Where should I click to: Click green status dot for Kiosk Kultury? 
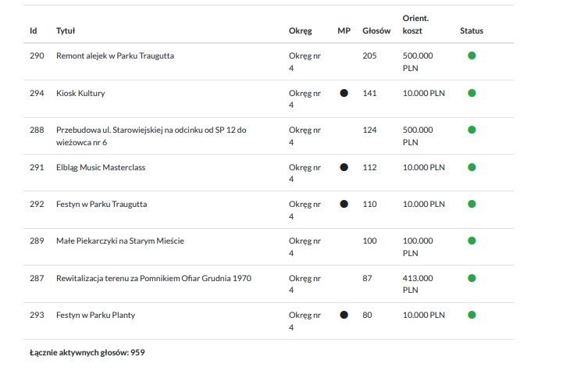tap(472, 93)
